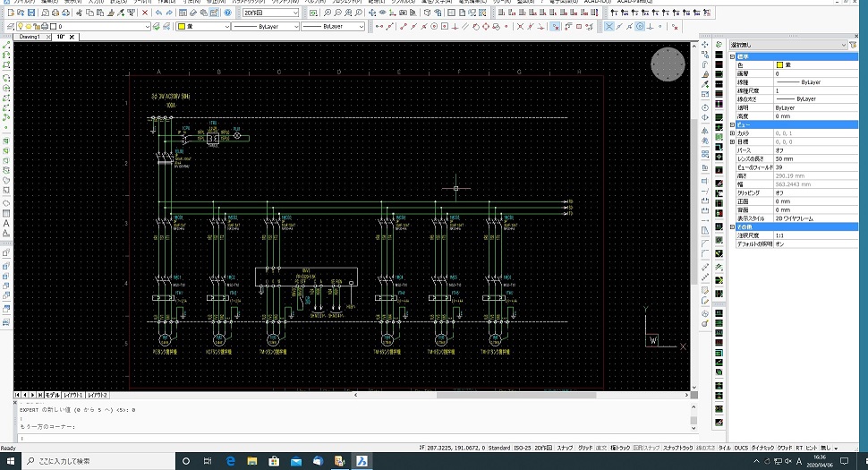Create a new drawing with the New icon
This screenshot has height=470, width=868.
click(x=11, y=13)
